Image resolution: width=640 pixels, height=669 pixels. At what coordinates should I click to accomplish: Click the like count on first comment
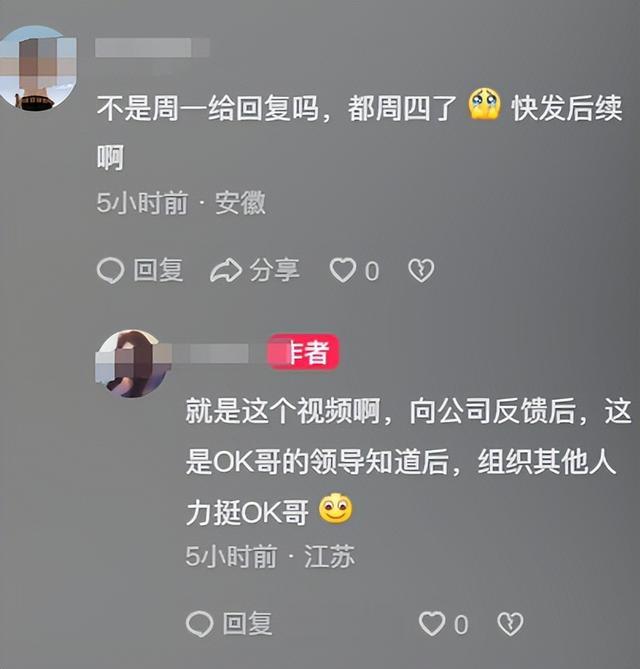pyautogui.click(x=372, y=271)
